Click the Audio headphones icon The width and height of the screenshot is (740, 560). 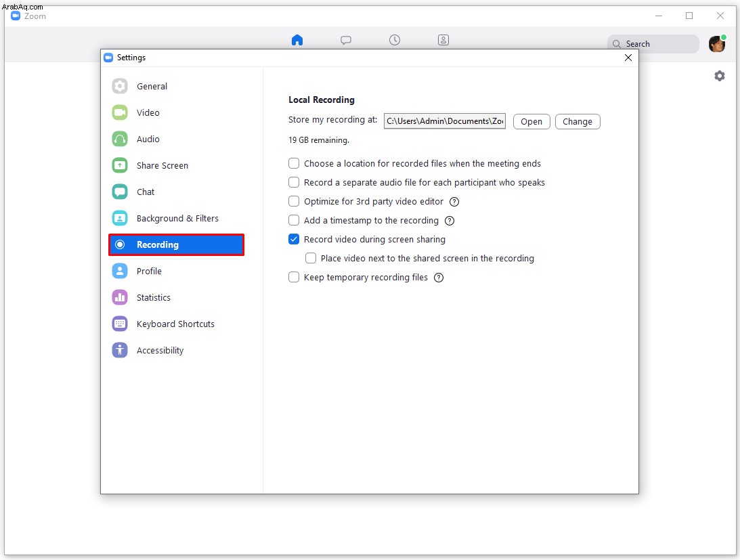pyautogui.click(x=120, y=139)
